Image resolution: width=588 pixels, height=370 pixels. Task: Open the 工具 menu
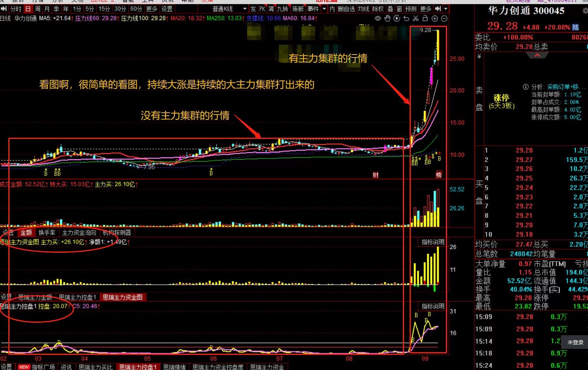[x=147, y=1]
